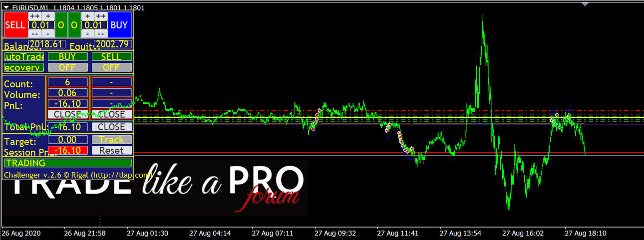Toggle Recovery OFF for buy side
Screen dimensions: 644x240
pyautogui.click(x=67, y=67)
